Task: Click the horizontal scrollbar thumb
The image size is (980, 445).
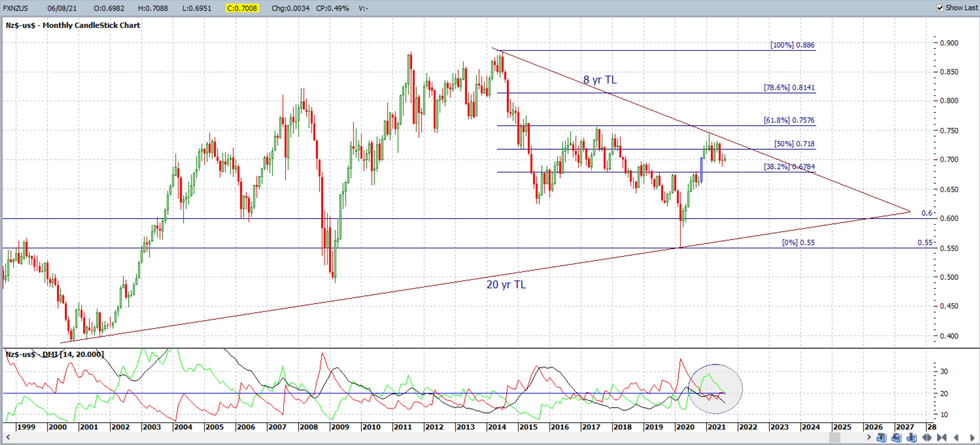Action: coord(835,437)
